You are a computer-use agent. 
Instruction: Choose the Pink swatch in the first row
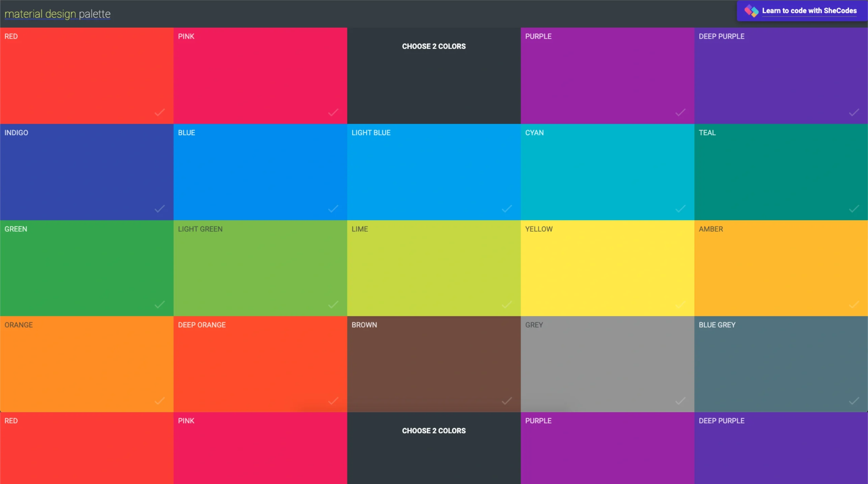pyautogui.click(x=260, y=76)
